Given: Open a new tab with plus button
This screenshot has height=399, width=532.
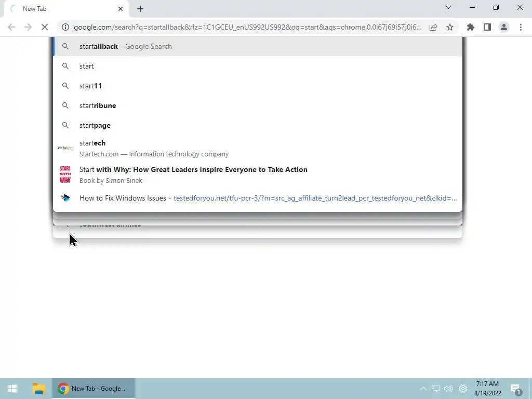Looking at the screenshot, I should pos(140,9).
